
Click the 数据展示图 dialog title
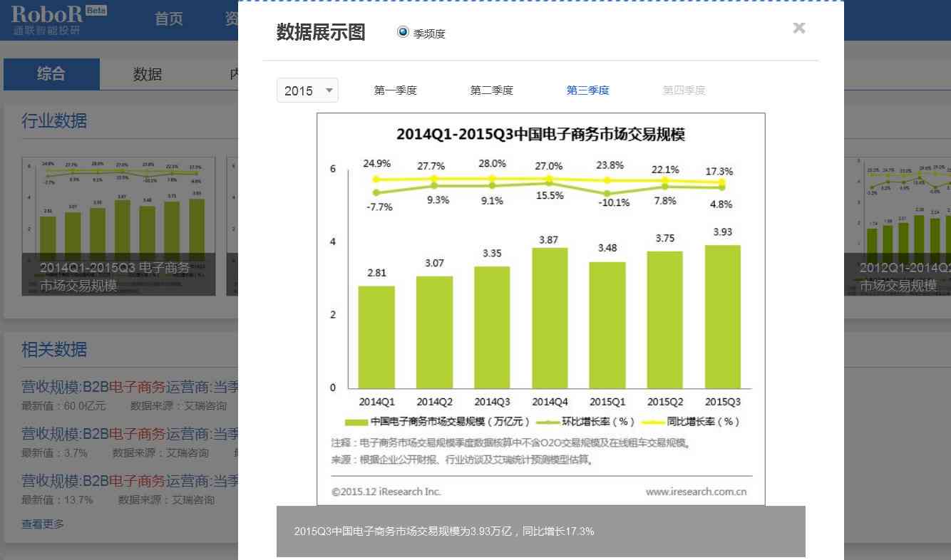pos(321,32)
